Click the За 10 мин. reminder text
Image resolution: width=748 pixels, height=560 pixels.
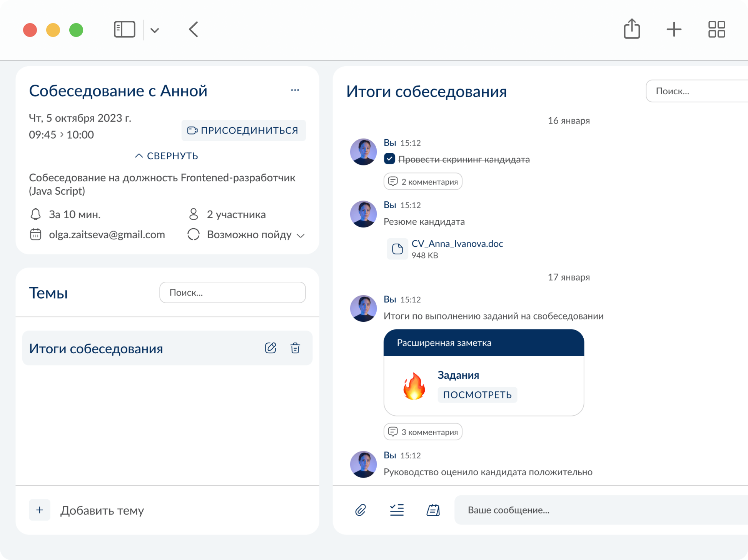[75, 214]
